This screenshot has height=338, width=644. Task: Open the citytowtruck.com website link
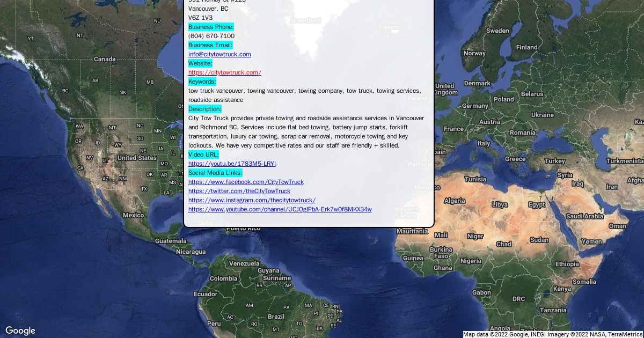point(224,72)
